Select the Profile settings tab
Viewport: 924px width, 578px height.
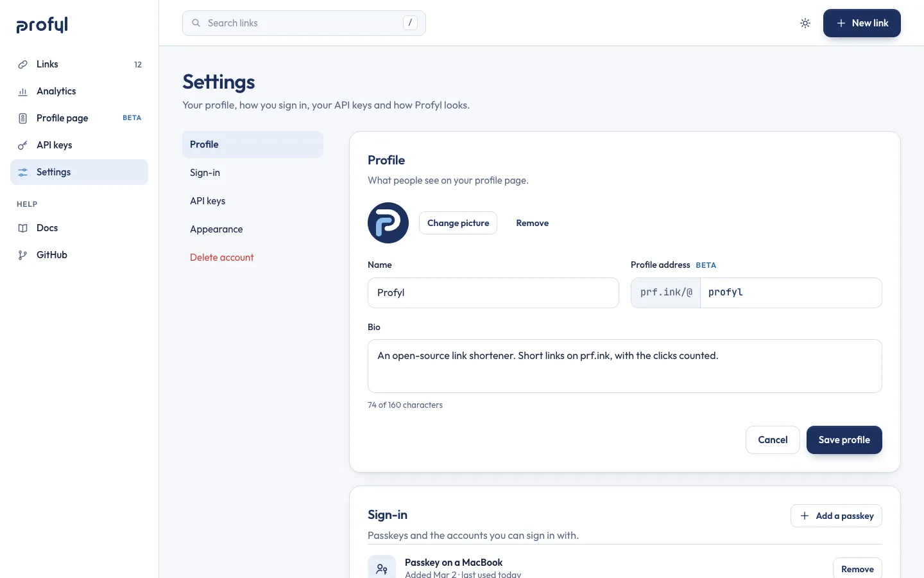click(x=253, y=144)
